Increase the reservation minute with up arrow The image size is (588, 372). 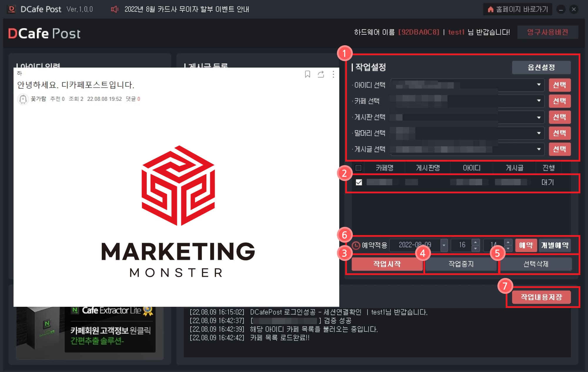pyautogui.click(x=508, y=242)
